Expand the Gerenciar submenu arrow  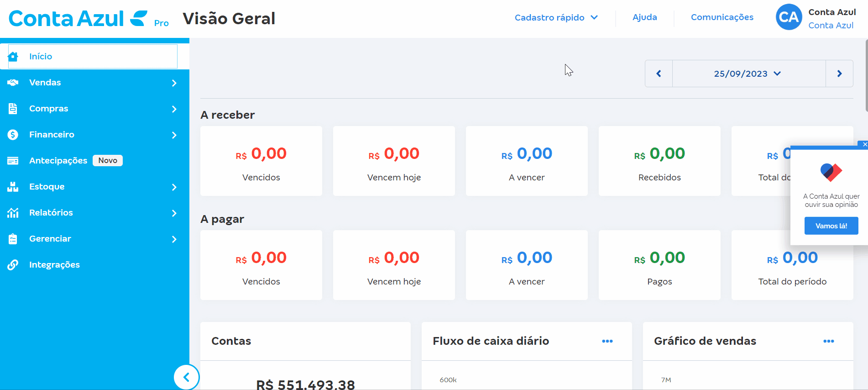(x=174, y=239)
